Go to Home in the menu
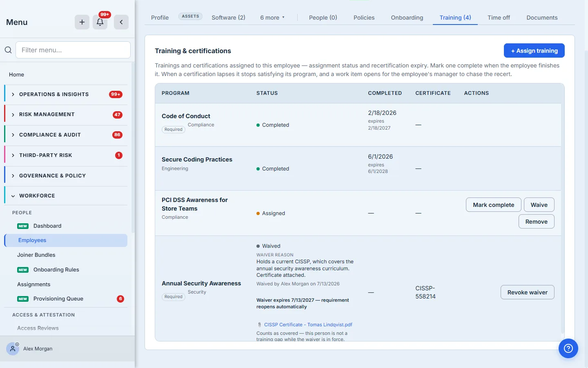588x368 pixels. pyautogui.click(x=16, y=74)
